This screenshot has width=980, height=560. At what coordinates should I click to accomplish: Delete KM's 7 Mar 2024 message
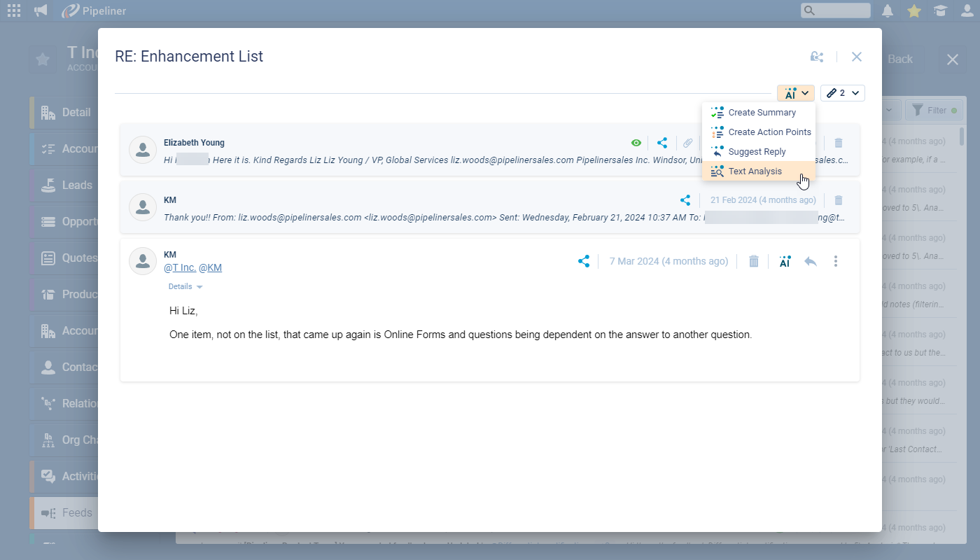753,261
